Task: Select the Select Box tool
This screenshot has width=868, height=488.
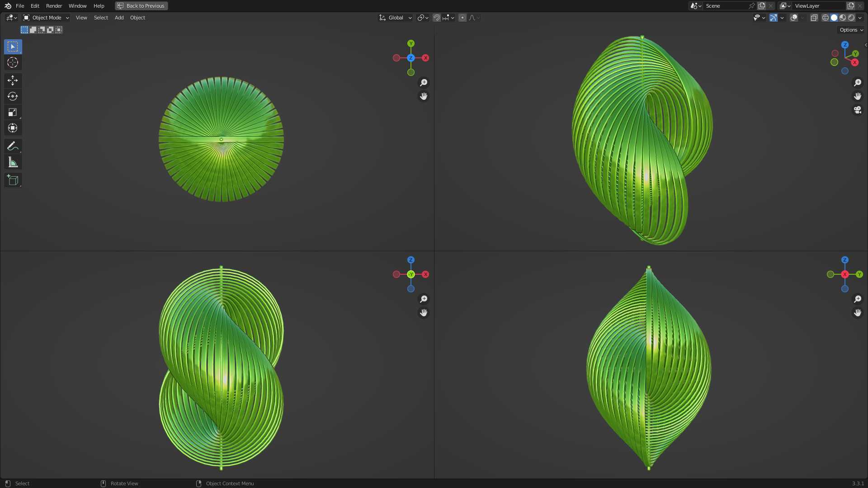Action: click(13, 47)
